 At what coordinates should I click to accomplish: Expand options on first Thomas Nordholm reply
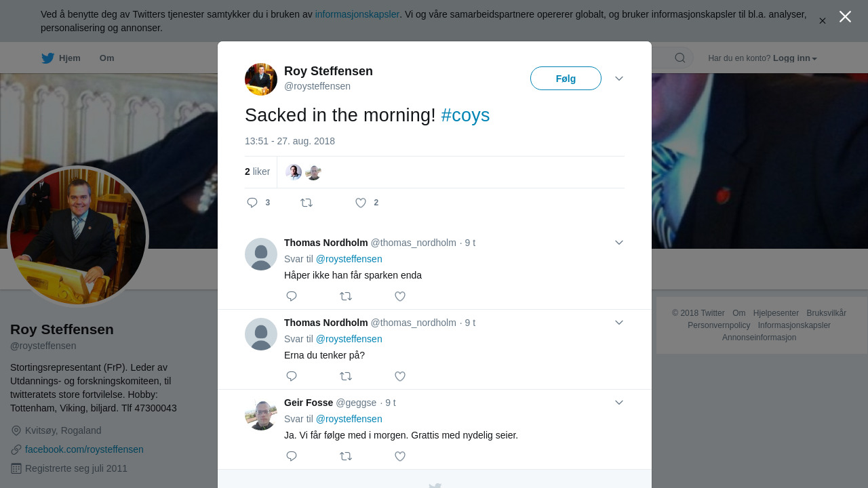point(619,243)
